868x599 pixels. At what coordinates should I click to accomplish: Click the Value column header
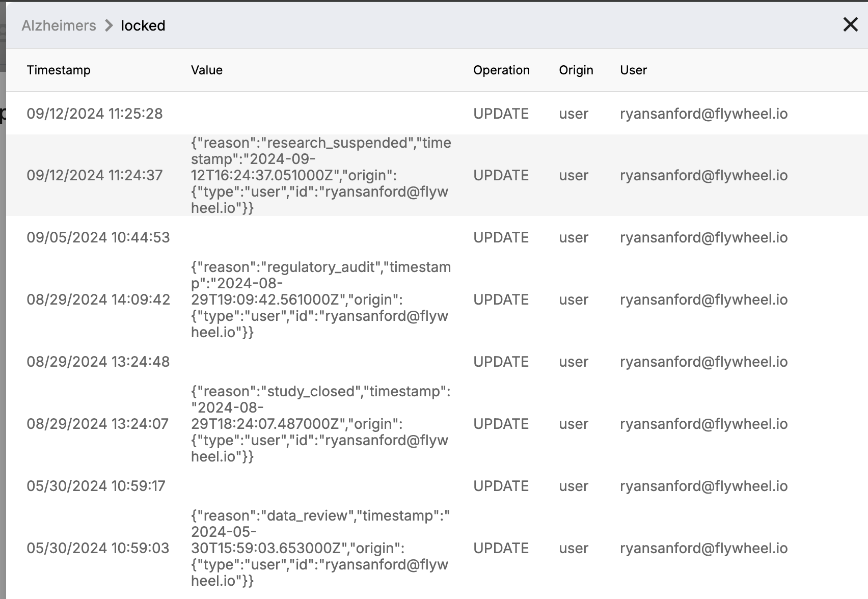click(x=207, y=70)
